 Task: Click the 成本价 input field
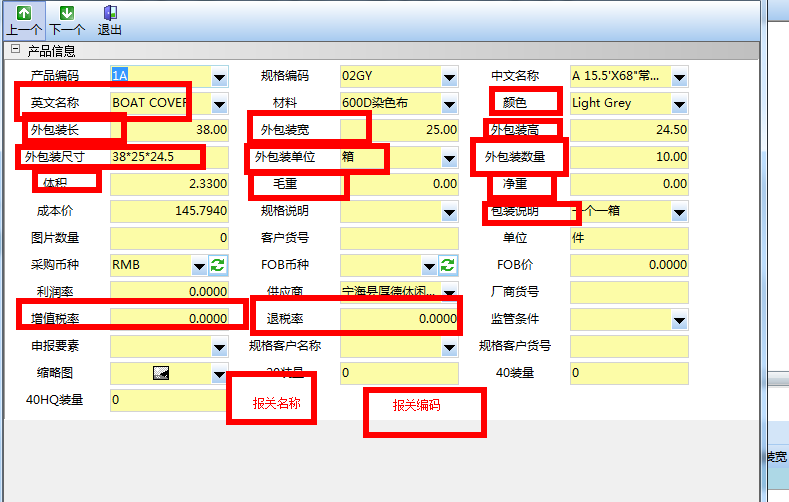169,211
